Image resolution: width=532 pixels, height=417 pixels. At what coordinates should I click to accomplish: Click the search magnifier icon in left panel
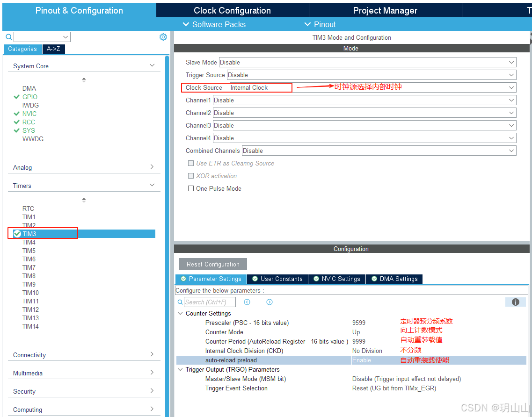[x=9, y=37]
